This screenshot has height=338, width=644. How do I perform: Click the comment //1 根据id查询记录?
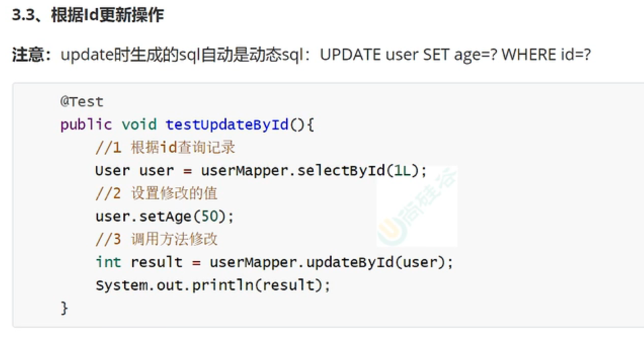(165, 148)
